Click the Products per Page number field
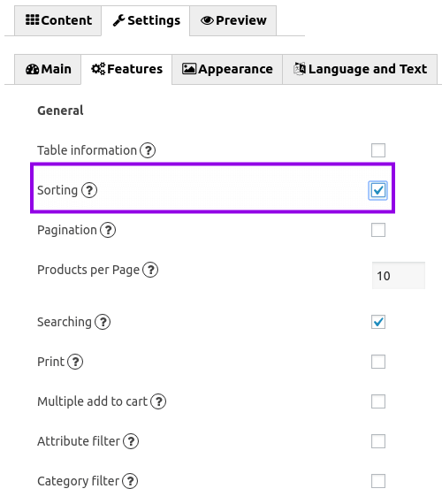This screenshot has width=442, height=504. tap(399, 276)
